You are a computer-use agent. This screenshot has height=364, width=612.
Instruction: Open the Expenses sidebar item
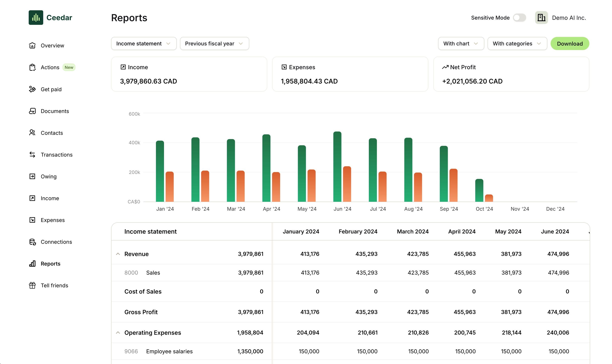point(53,220)
